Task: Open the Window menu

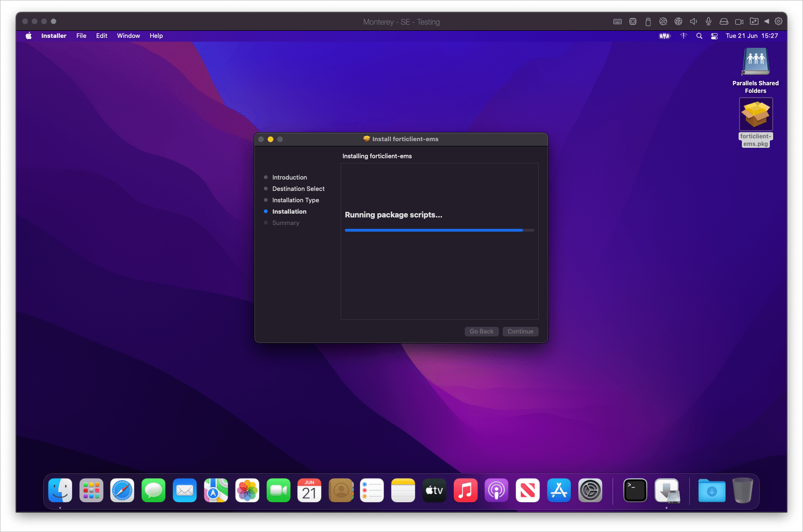Action: (x=128, y=36)
